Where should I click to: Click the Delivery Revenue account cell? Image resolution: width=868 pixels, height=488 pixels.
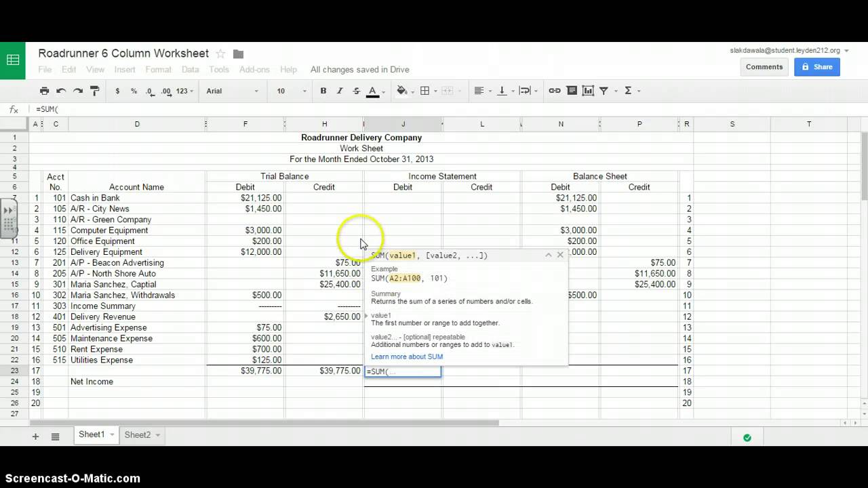pyautogui.click(x=137, y=317)
